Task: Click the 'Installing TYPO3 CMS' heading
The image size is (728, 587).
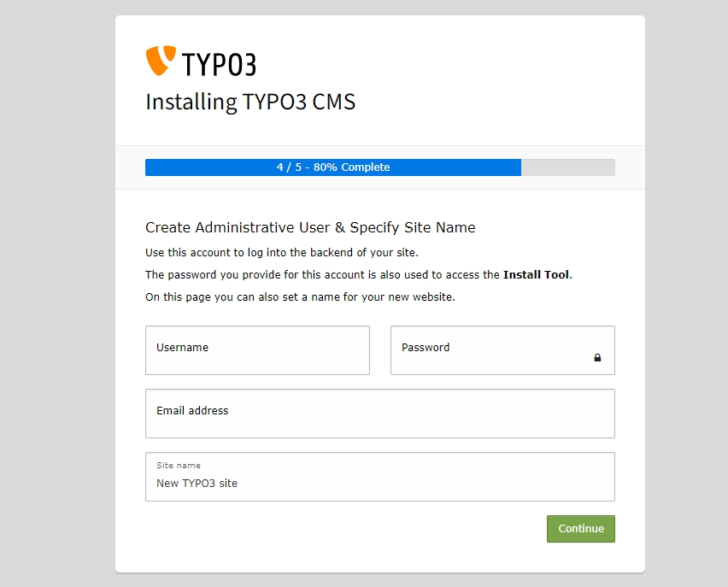Action: [x=250, y=102]
